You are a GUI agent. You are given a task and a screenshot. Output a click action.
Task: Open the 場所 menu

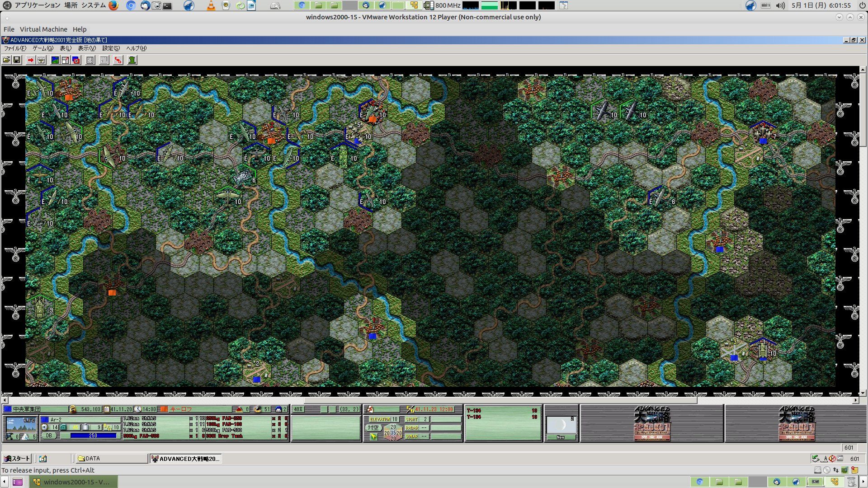click(71, 5)
